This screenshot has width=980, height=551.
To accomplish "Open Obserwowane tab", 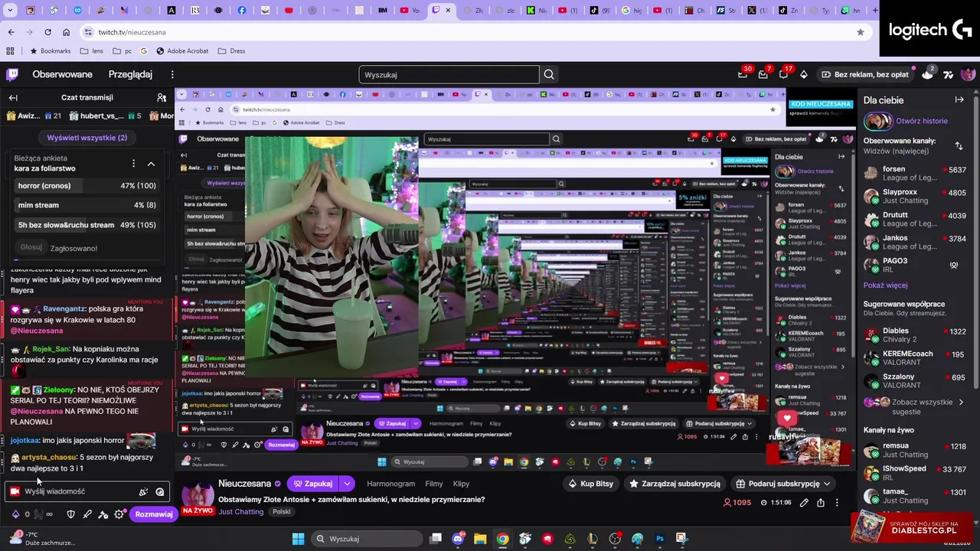I will coord(62,74).
